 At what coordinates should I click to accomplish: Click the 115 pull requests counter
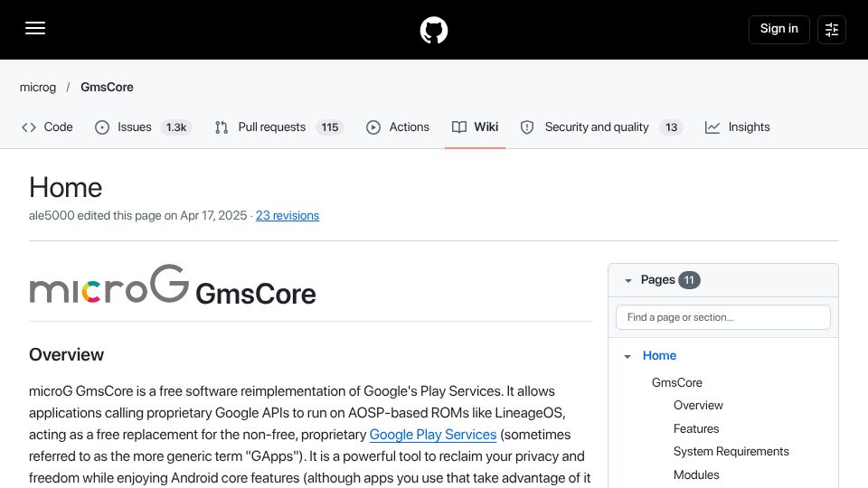pos(330,127)
